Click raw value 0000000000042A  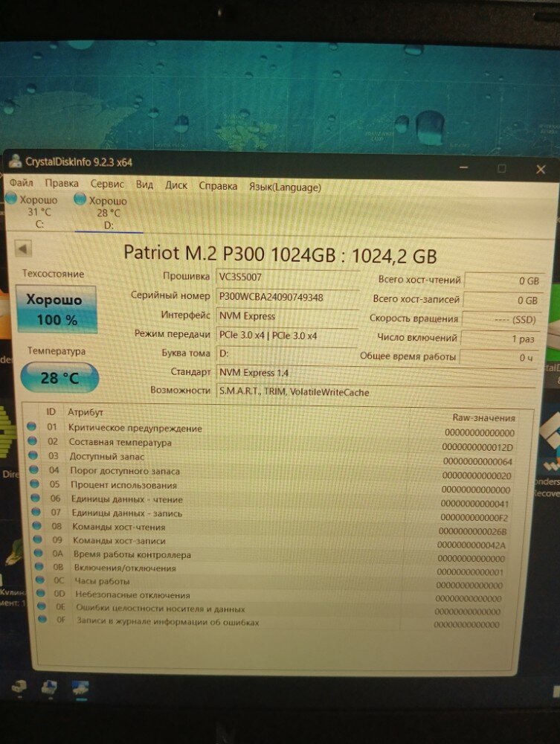(x=472, y=545)
